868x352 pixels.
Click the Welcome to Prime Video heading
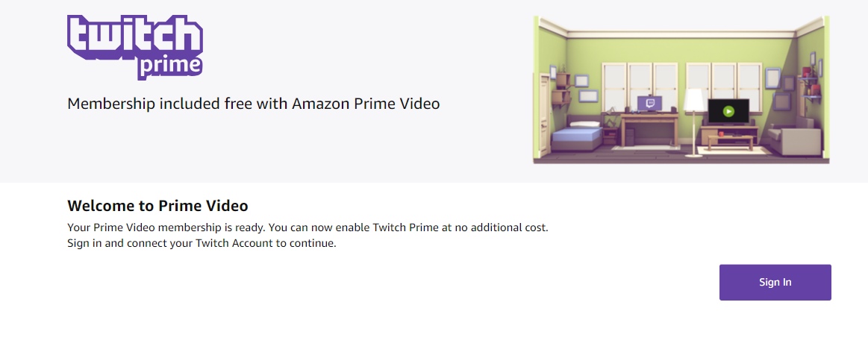(157, 206)
